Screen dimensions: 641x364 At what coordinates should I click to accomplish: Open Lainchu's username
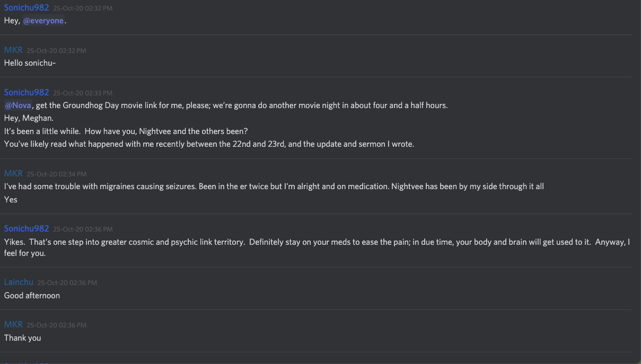(x=19, y=282)
